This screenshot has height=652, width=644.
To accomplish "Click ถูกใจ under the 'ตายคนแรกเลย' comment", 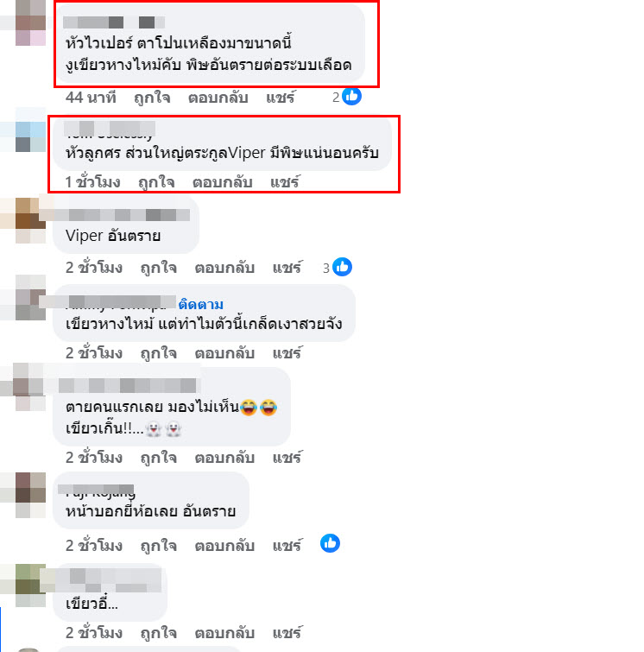I will point(159,458).
